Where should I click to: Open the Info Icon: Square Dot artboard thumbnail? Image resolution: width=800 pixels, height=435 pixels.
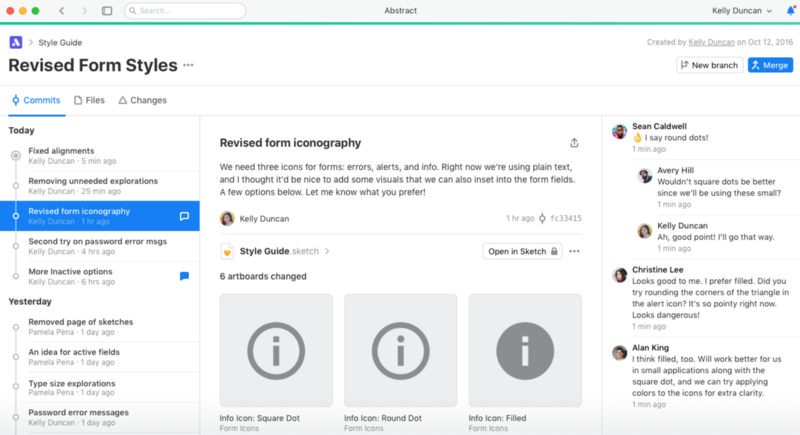[x=276, y=350]
